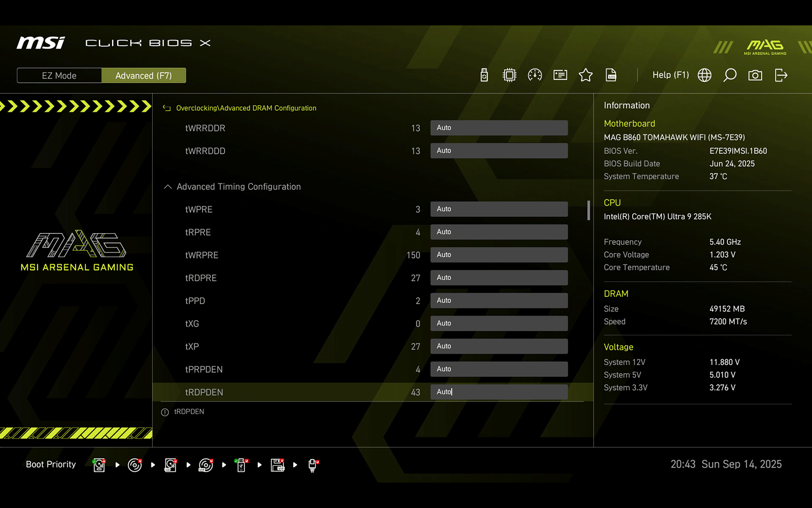Open the change LOG file icon
This screenshot has height=508, width=812.
tap(611, 75)
